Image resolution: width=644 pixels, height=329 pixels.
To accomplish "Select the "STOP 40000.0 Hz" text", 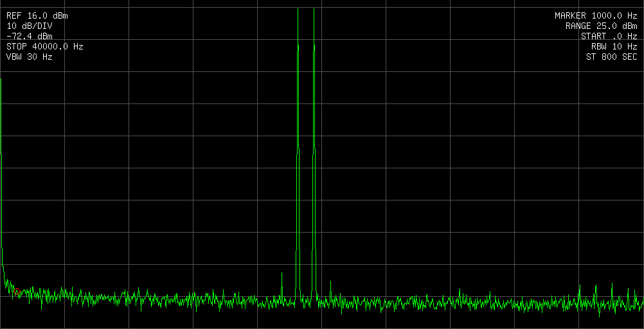I will 45,47.
